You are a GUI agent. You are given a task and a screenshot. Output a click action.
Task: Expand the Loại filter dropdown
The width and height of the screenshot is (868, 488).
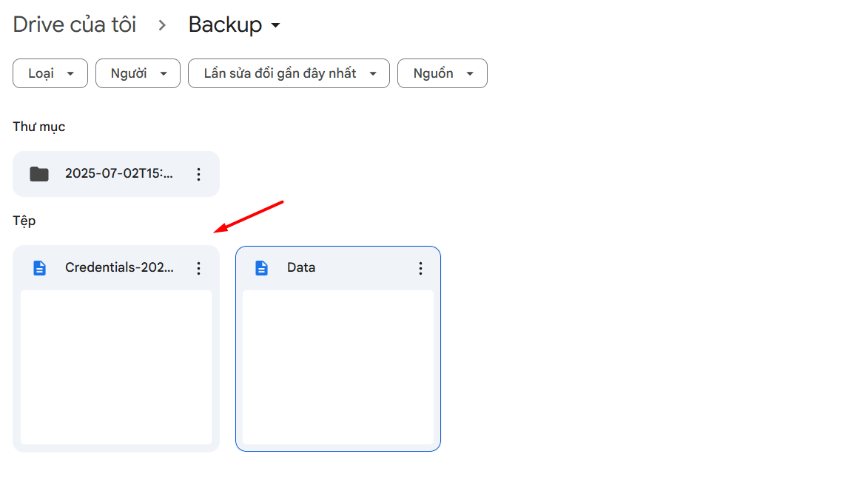pyautogui.click(x=50, y=73)
